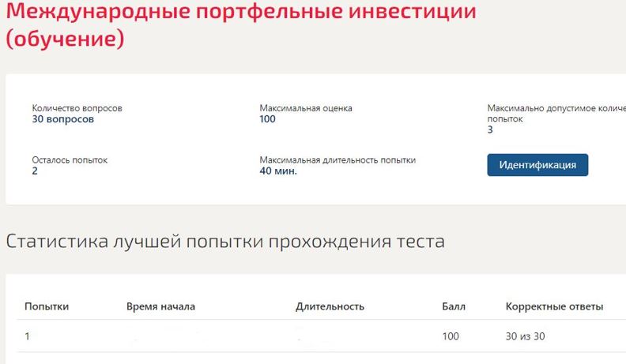Select the 40 мин. duration value
Image resolution: width=626 pixels, height=364 pixels.
[278, 171]
